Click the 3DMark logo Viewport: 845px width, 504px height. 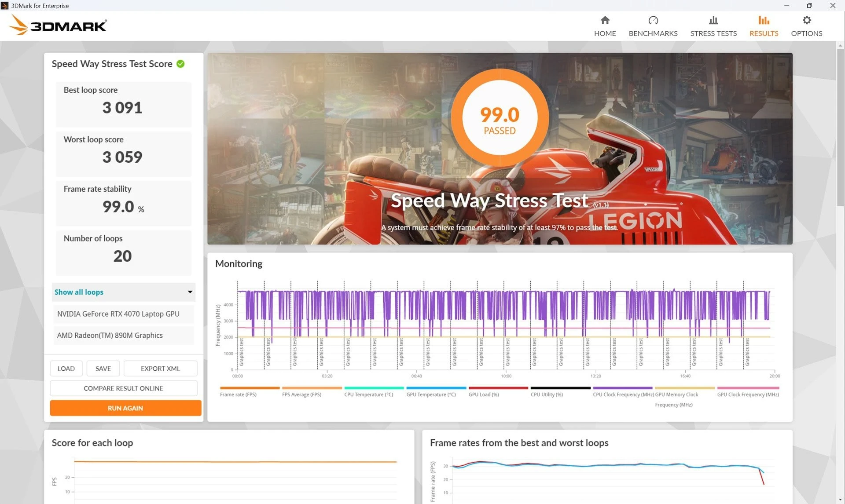58,25
